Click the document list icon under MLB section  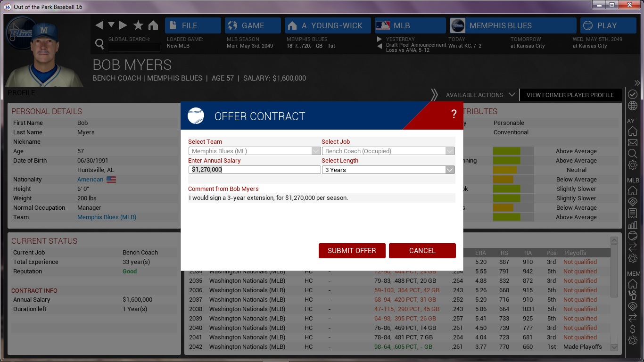point(633,213)
